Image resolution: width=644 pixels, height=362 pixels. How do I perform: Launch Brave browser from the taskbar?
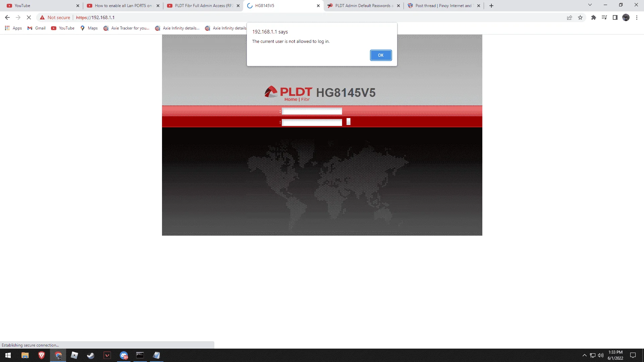(x=42, y=355)
